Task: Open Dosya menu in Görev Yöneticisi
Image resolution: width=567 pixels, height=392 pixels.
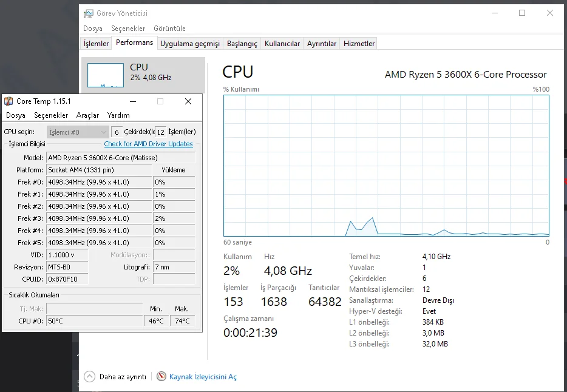Action: (x=93, y=28)
